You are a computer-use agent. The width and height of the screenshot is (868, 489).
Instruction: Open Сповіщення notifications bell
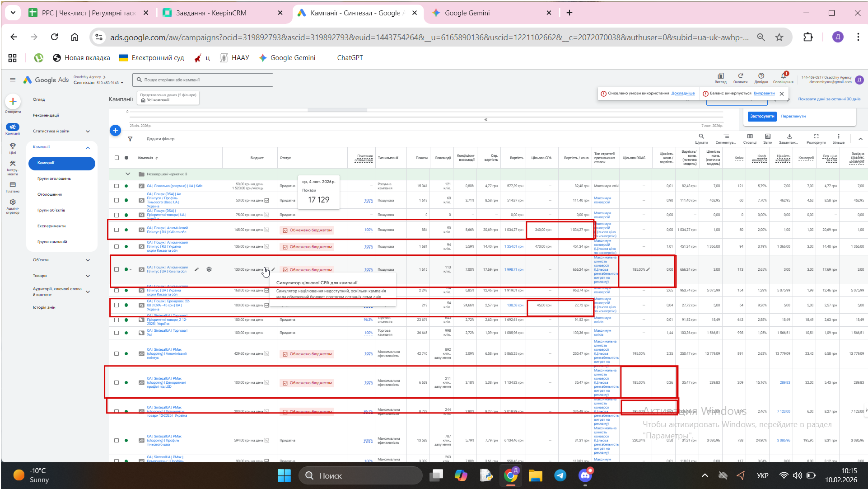click(x=783, y=76)
